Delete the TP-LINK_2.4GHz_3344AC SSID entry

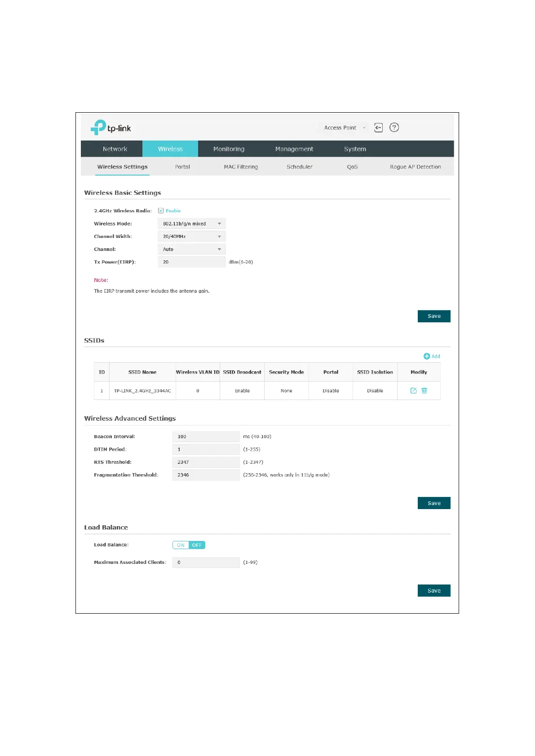tap(424, 391)
